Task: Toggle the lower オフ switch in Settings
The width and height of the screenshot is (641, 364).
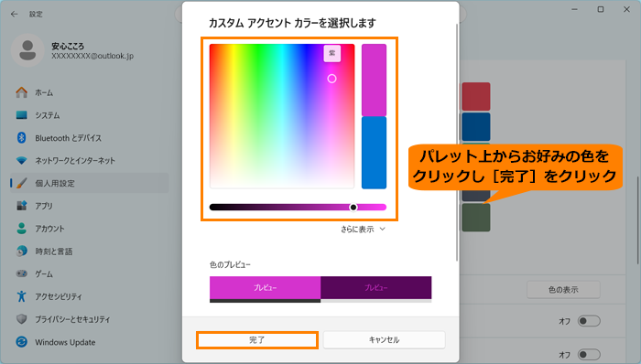Action: [589, 355]
